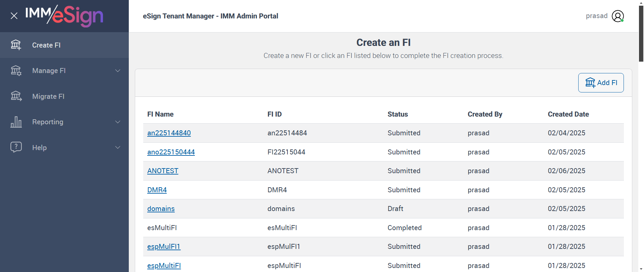
Task: Click the IMM eSign logo
Action: (x=64, y=16)
